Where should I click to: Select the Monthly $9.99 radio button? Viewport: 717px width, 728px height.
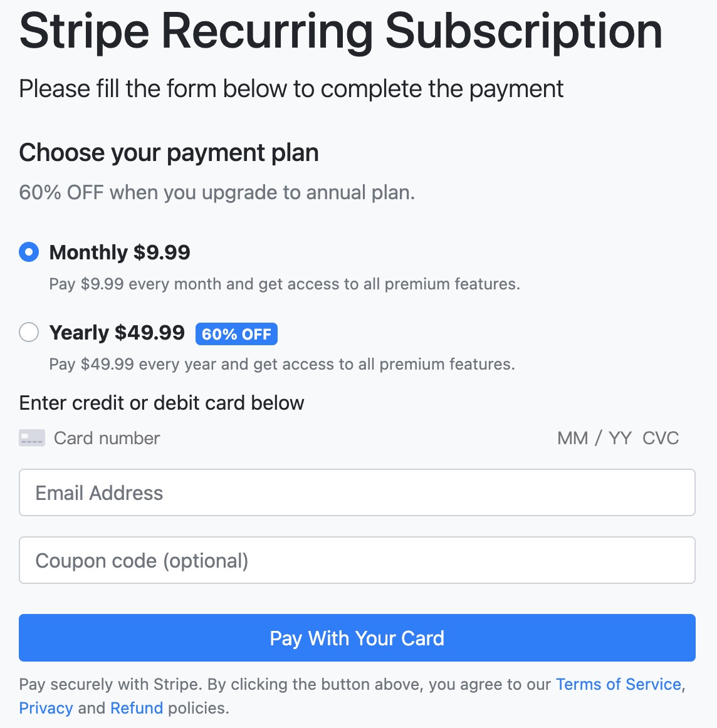(x=29, y=252)
